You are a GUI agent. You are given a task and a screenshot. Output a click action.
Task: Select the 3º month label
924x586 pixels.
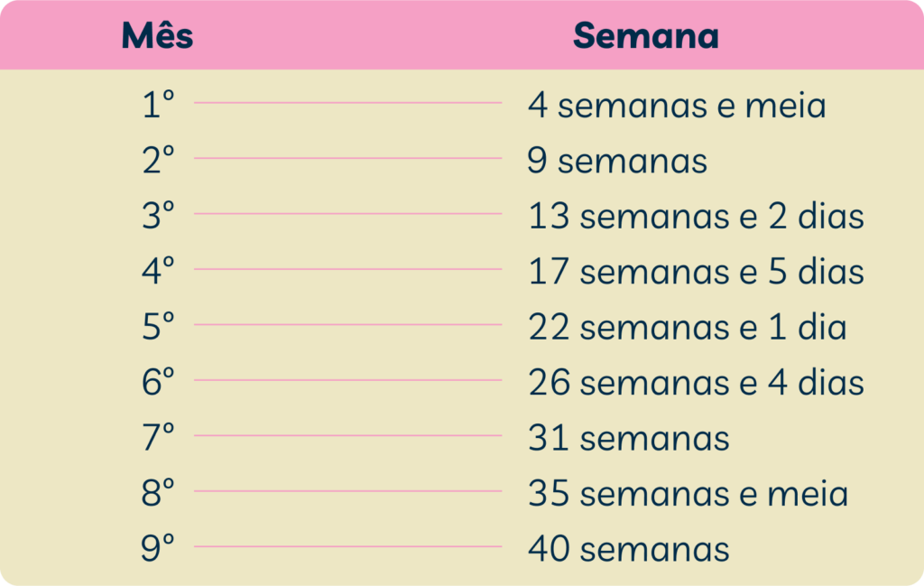[x=159, y=215]
